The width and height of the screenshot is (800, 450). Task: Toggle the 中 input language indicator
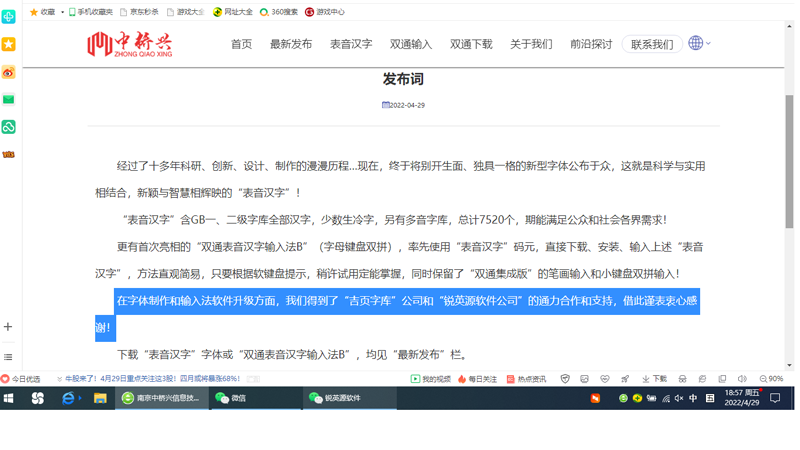tap(693, 398)
